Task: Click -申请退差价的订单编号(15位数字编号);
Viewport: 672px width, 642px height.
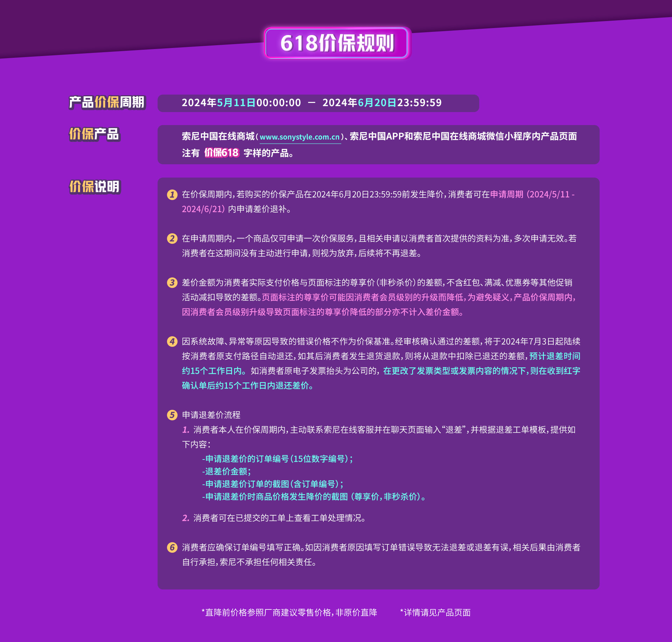Action: click(278, 459)
